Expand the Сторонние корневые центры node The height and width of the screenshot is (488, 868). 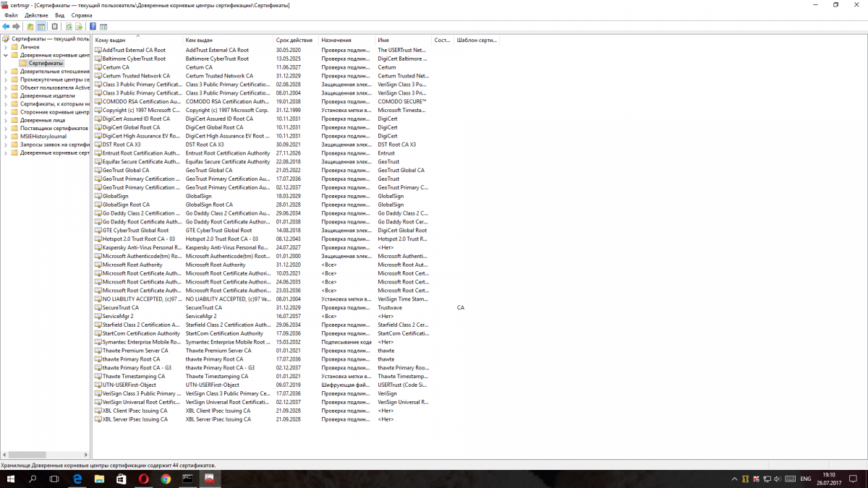pos(6,112)
